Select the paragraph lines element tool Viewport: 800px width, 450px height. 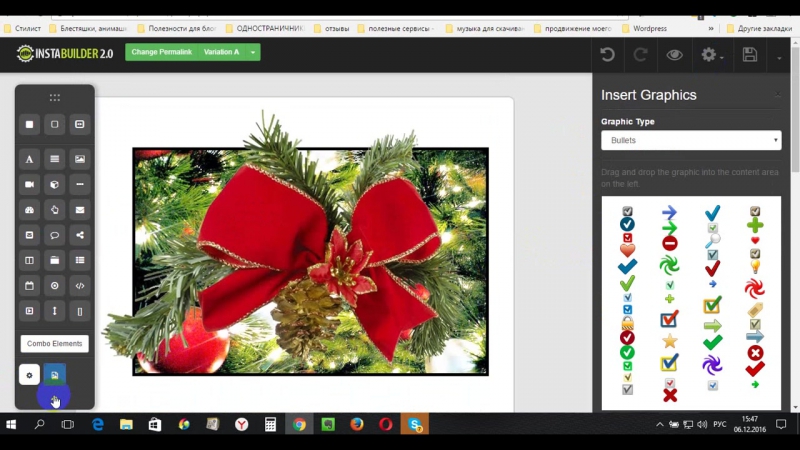55,159
